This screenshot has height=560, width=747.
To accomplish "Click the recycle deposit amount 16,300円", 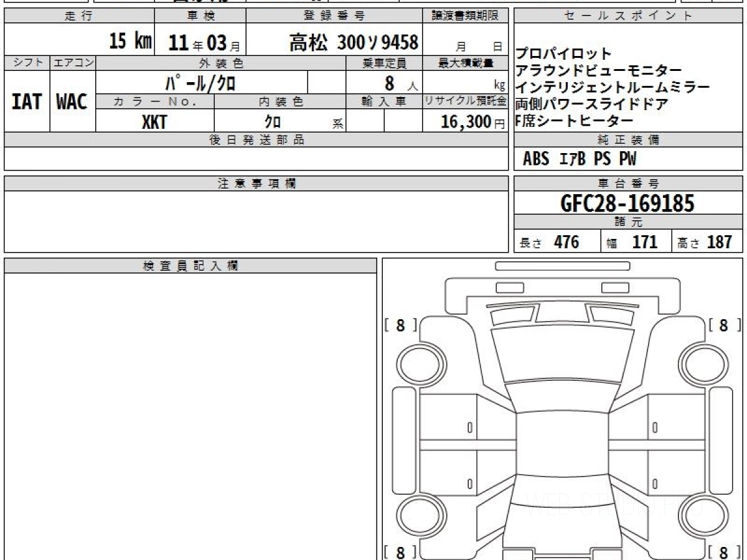I will pyautogui.click(x=466, y=122).
